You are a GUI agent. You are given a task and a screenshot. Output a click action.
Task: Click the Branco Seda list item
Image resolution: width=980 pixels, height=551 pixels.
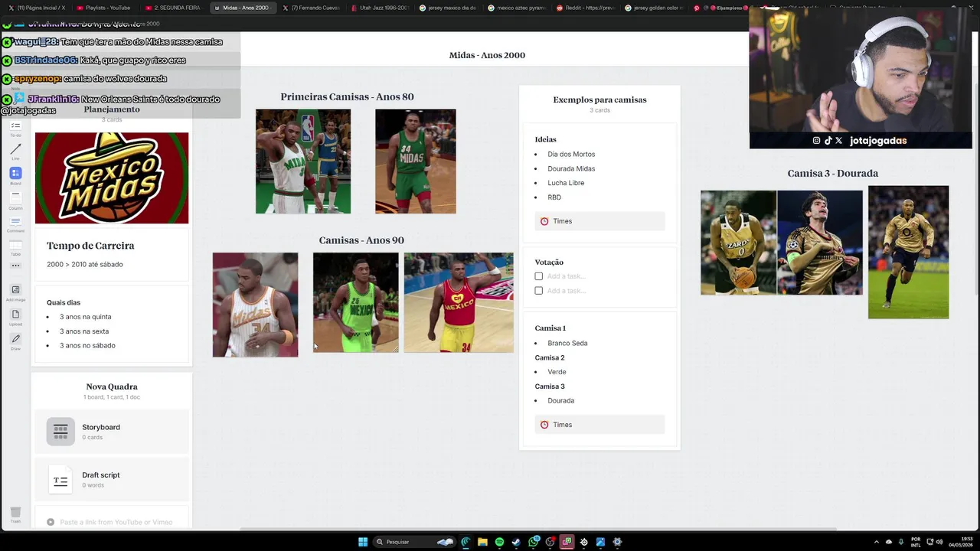567,344
